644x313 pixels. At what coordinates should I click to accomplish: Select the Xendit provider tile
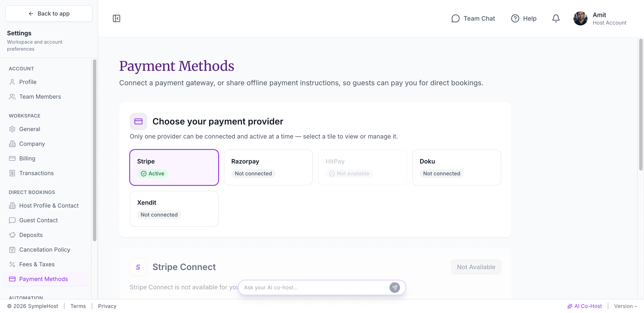click(174, 209)
